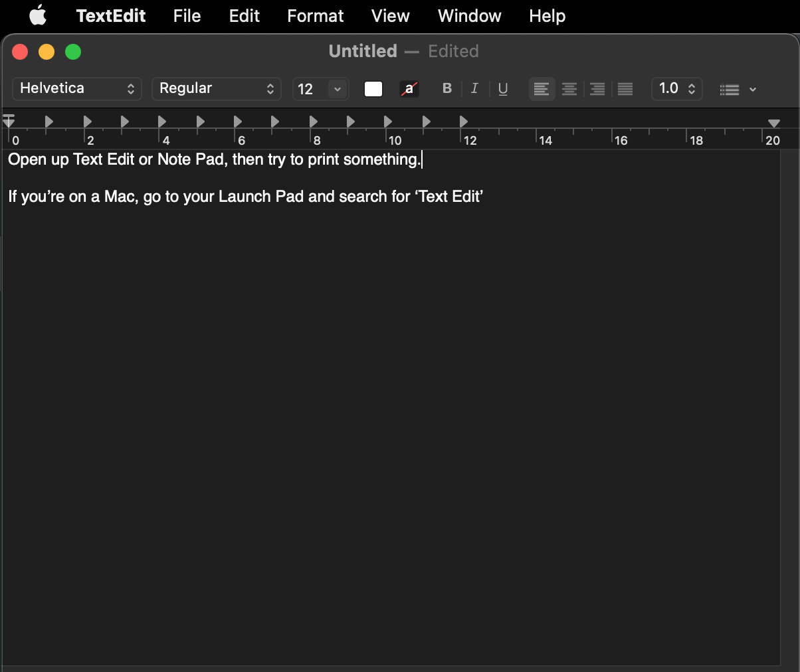Screen dimensions: 800x672
Task: Toggle underline formatting
Action: (503, 88)
